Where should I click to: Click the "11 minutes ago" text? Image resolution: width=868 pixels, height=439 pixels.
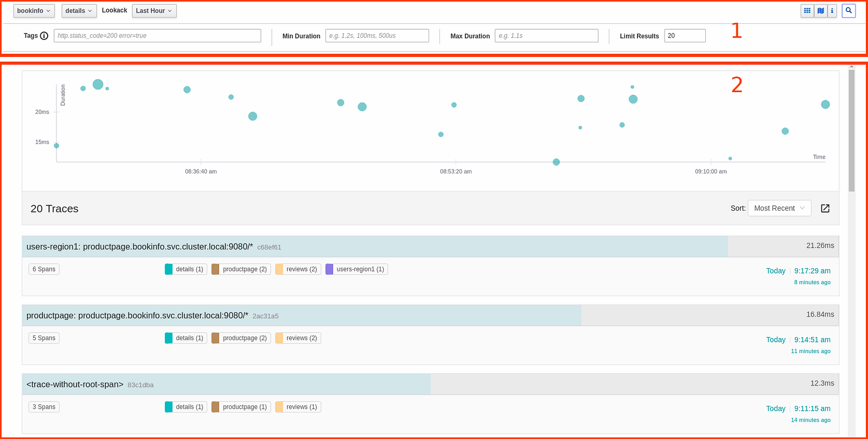[810, 351]
